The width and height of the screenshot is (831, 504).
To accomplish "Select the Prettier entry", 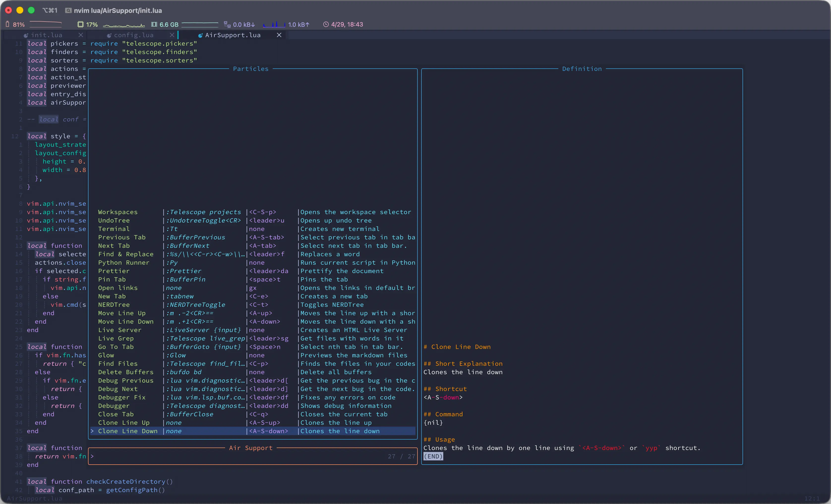I will [253, 271].
